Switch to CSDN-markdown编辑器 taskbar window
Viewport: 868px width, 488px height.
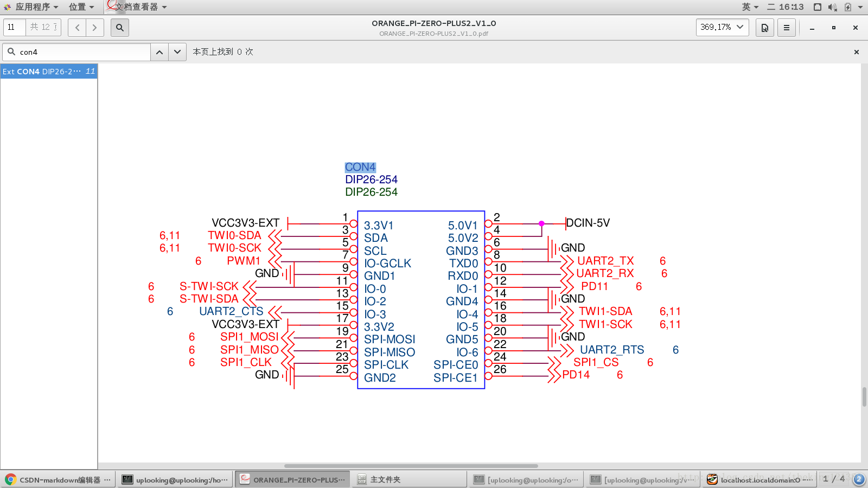tap(58, 479)
